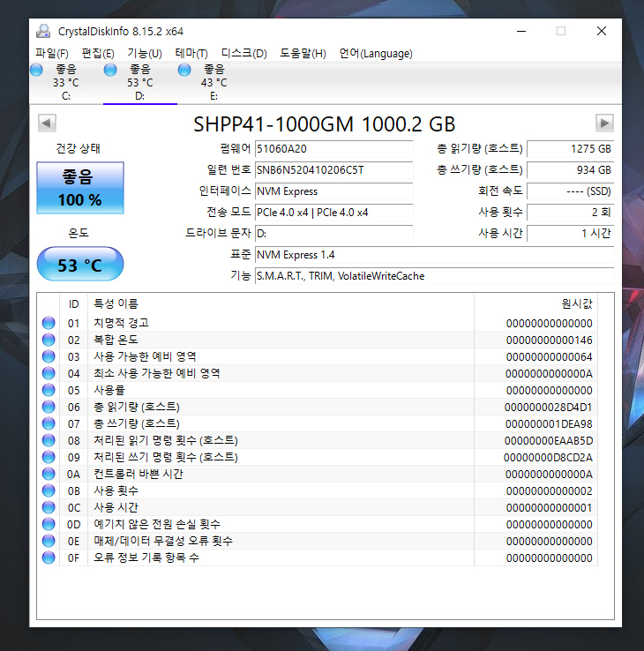Click the 특성 이름 column header

(281, 304)
